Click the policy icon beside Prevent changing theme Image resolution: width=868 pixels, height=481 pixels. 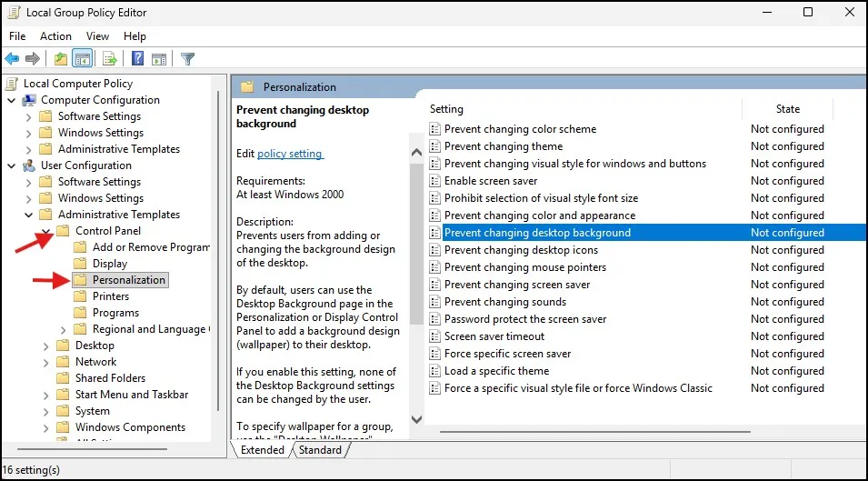[435, 146]
